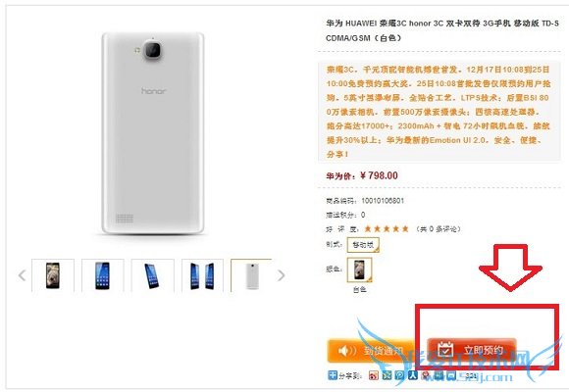569x392 pixels.
Task: Select the blue screen phone thumbnail
Action: point(102,275)
